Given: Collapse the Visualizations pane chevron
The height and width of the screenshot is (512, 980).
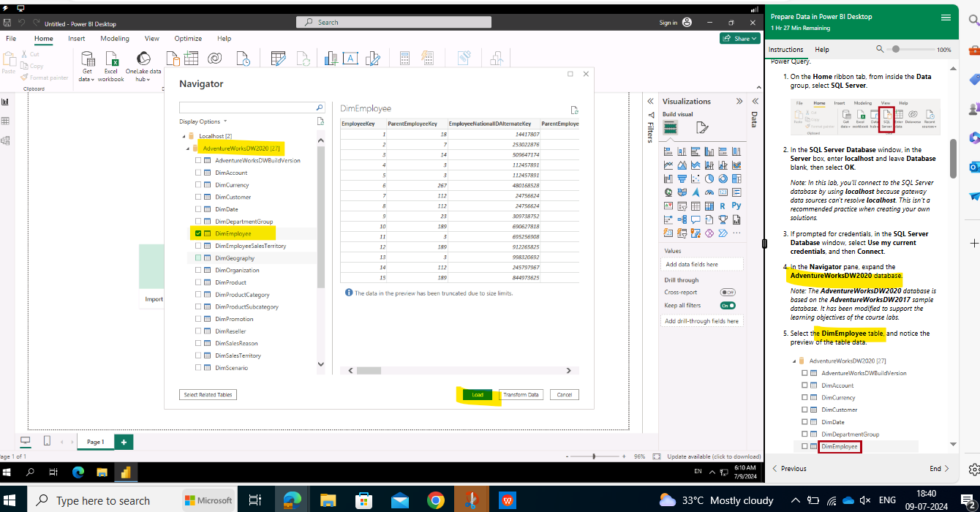Looking at the screenshot, I should tap(739, 101).
